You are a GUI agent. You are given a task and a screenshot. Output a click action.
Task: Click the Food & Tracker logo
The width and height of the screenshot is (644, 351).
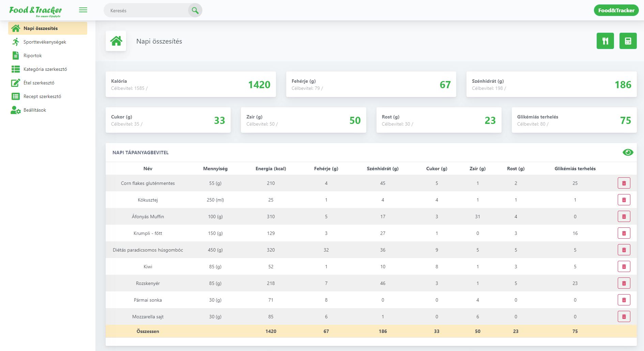tap(35, 11)
